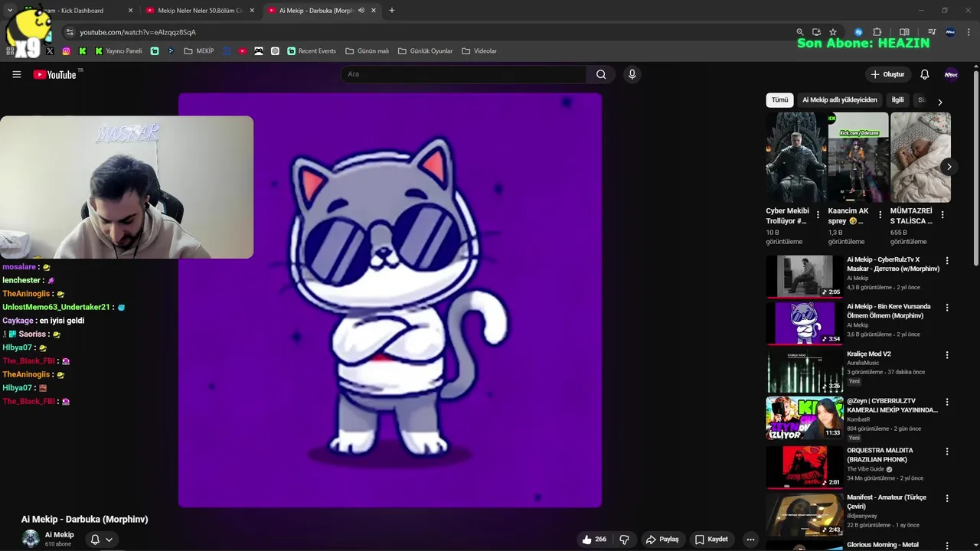Open options for Kaancim AK sprey short
Screen dimensions: 980x551
(880, 215)
